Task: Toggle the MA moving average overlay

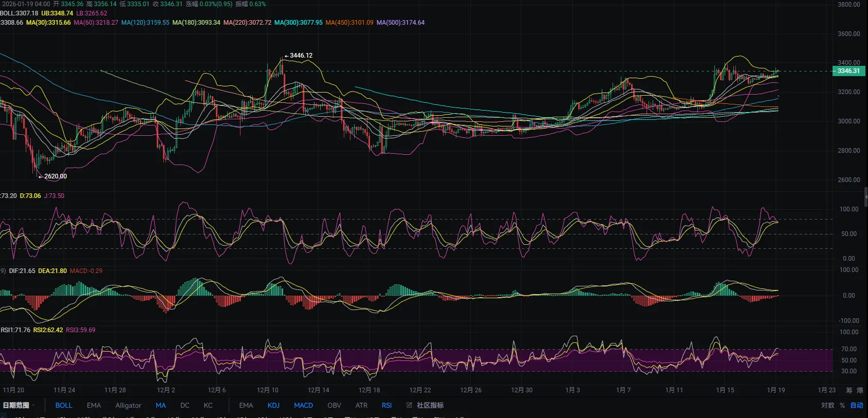Action: (160, 405)
